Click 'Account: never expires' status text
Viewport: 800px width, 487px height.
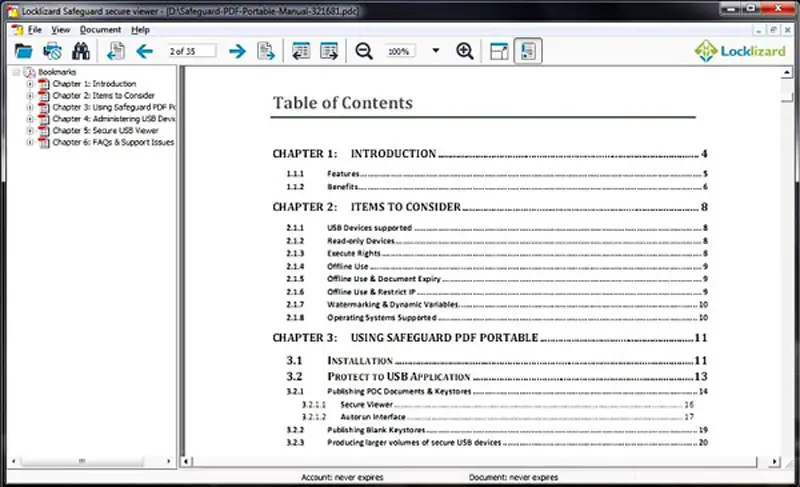[342, 477]
